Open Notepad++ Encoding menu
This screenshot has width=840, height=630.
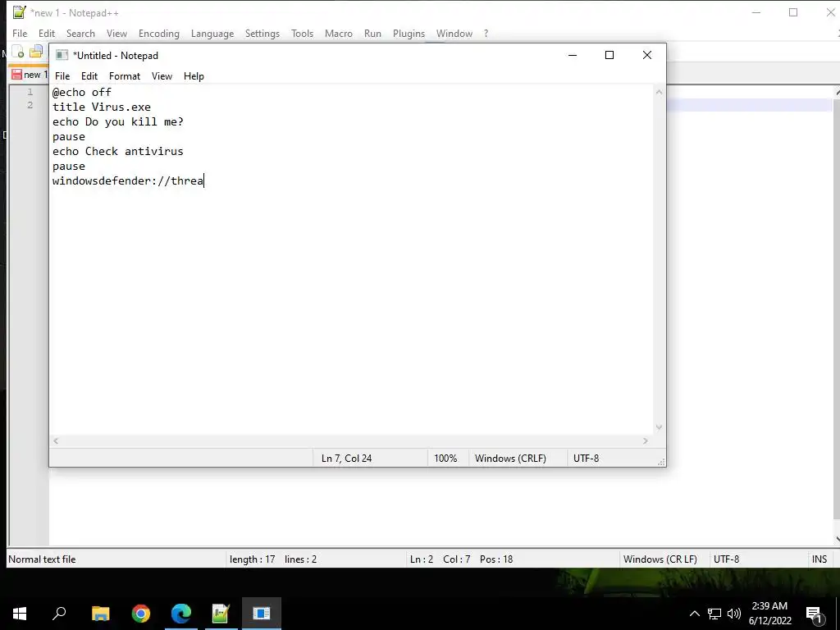[158, 33]
